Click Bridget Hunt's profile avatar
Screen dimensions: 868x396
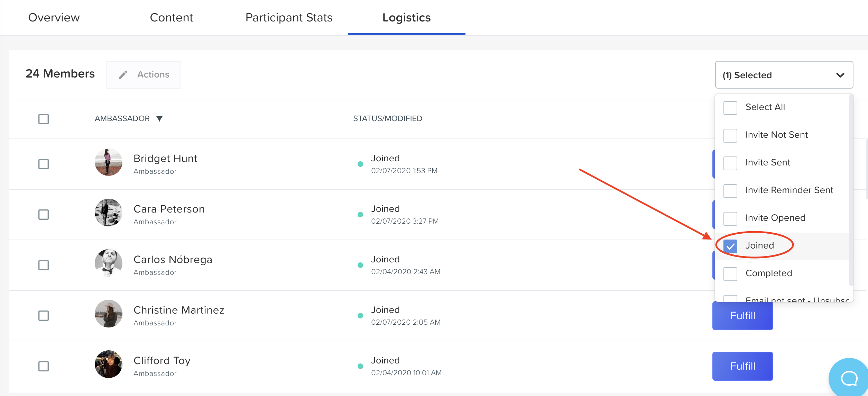(108, 162)
